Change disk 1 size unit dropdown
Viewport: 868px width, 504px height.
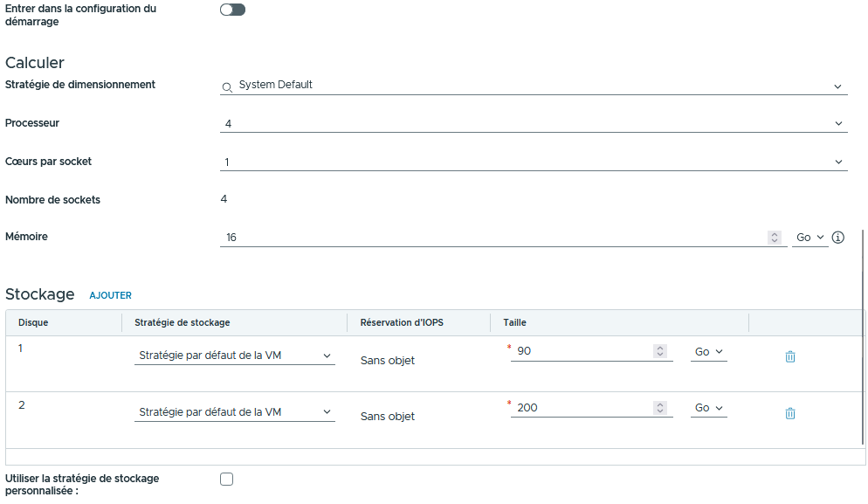(708, 351)
